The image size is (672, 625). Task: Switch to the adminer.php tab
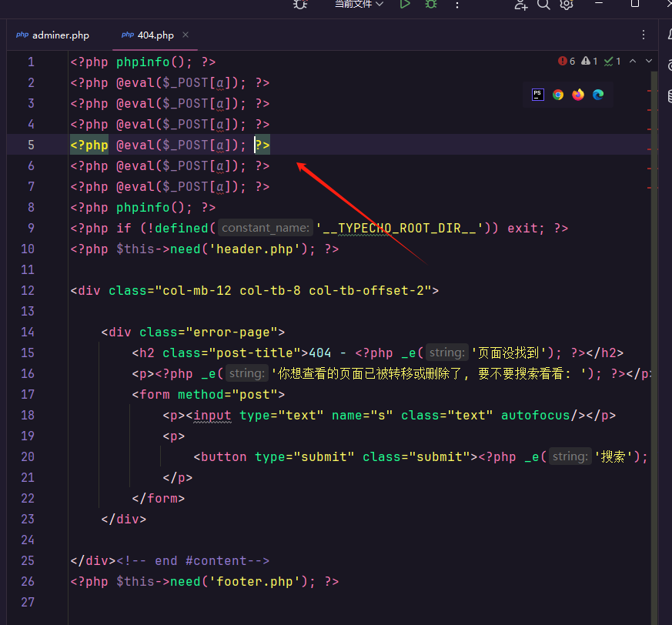(x=52, y=35)
